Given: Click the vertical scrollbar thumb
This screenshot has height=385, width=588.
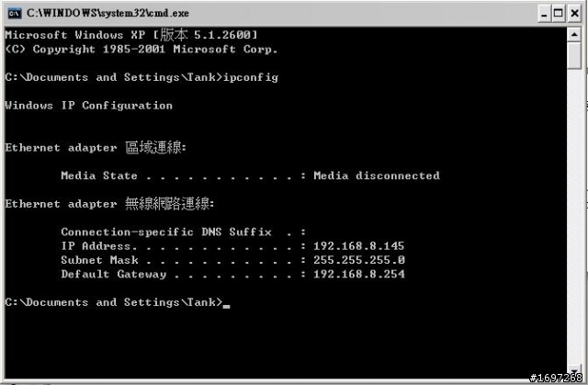Looking at the screenshot, I should [574, 55].
